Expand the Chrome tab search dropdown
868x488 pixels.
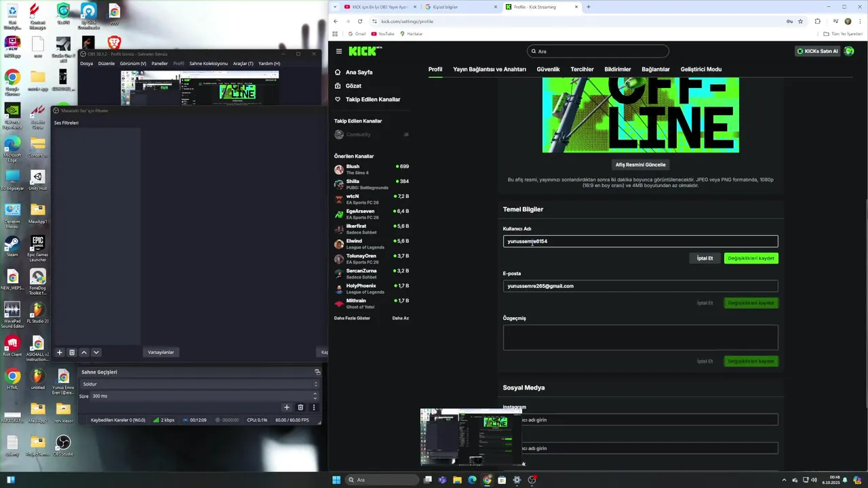(x=335, y=7)
